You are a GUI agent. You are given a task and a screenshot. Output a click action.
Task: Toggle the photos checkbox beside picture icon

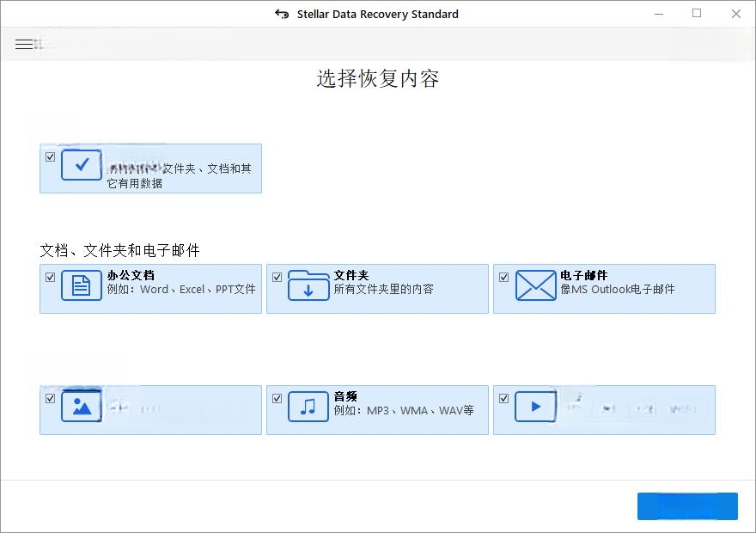tap(50, 398)
